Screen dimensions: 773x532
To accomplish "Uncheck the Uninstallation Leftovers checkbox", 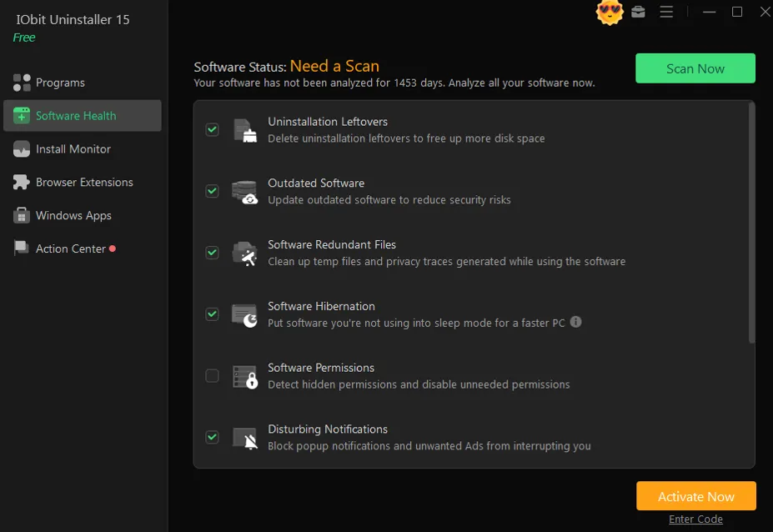I will pyautogui.click(x=212, y=130).
